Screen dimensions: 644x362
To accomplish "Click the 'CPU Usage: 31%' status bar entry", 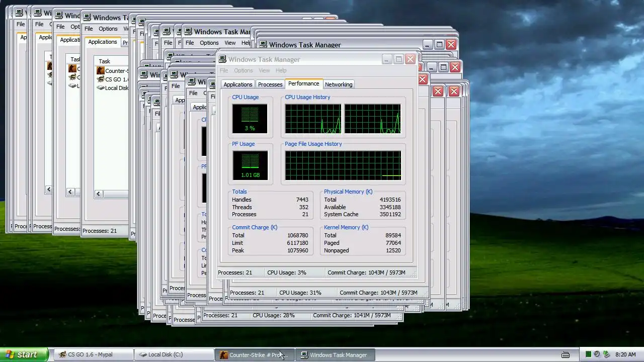I will (x=300, y=293).
